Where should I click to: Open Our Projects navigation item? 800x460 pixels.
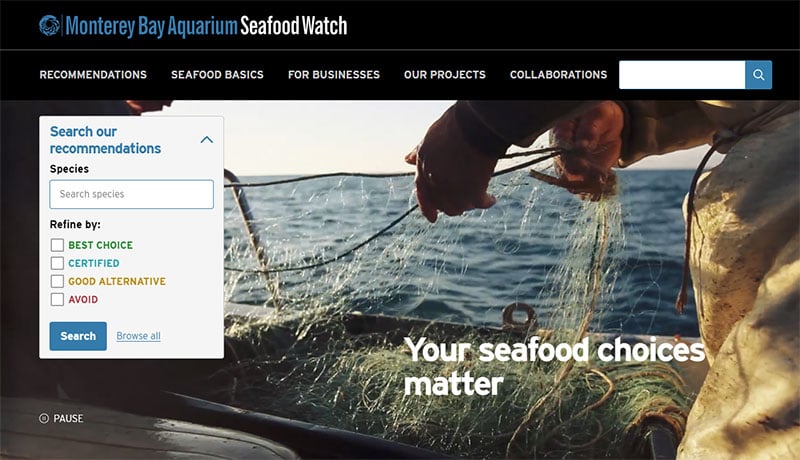pyautogui.click(x=445, y=75)
